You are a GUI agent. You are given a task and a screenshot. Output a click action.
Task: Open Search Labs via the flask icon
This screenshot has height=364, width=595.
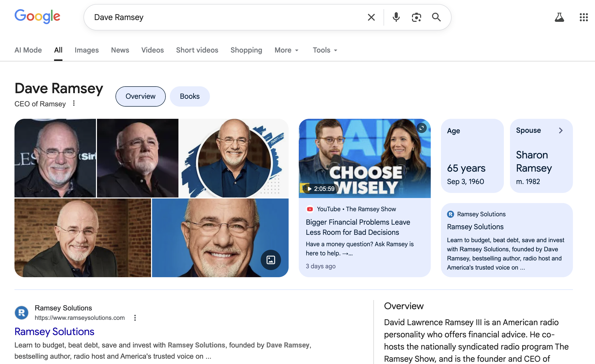pos(559,17)
